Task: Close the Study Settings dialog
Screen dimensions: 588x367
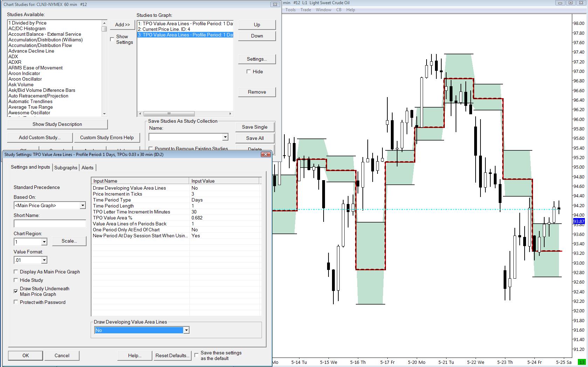Action: 266,154
